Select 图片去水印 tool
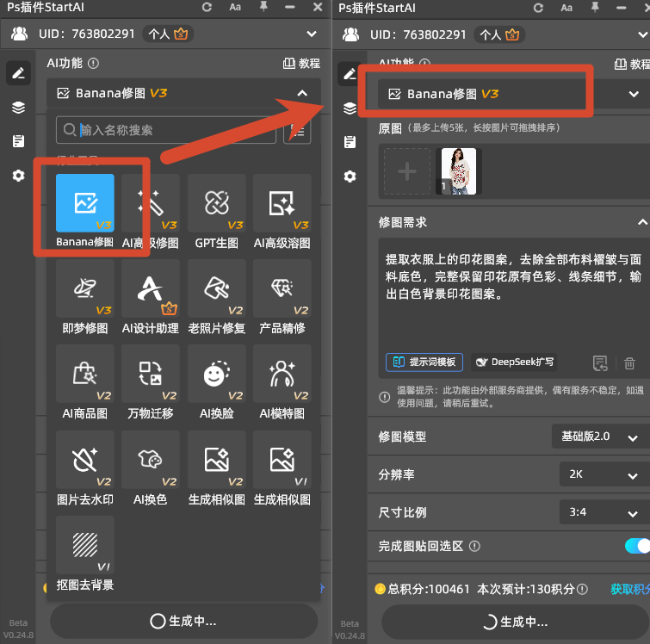650x644 pixels. [x=85, y=460]
